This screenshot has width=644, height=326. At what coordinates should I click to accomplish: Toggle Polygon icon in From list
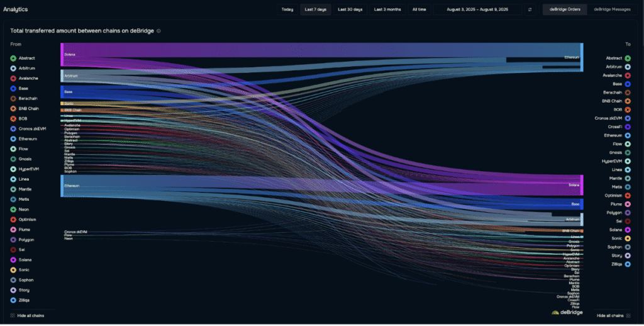click(13, 240)
